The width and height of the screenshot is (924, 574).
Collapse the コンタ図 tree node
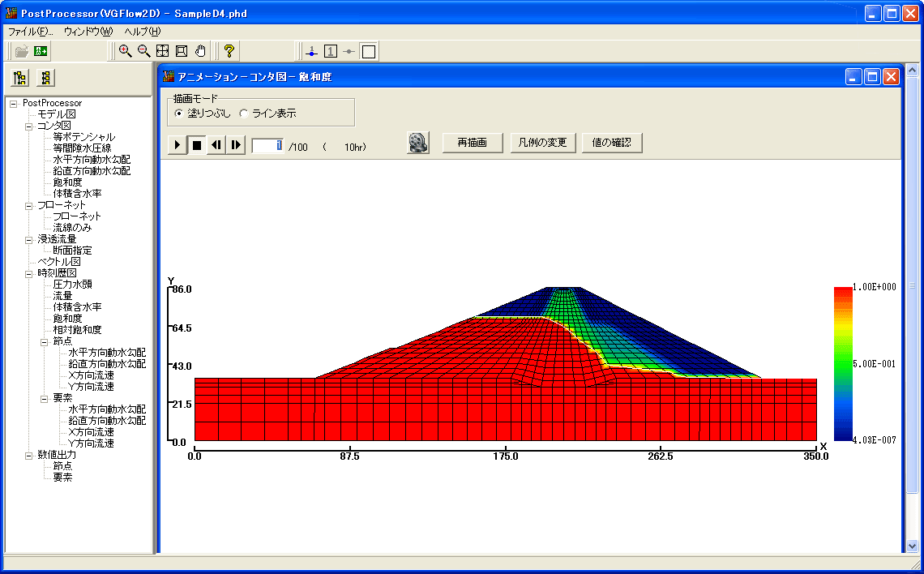click(x=29, y=126)
